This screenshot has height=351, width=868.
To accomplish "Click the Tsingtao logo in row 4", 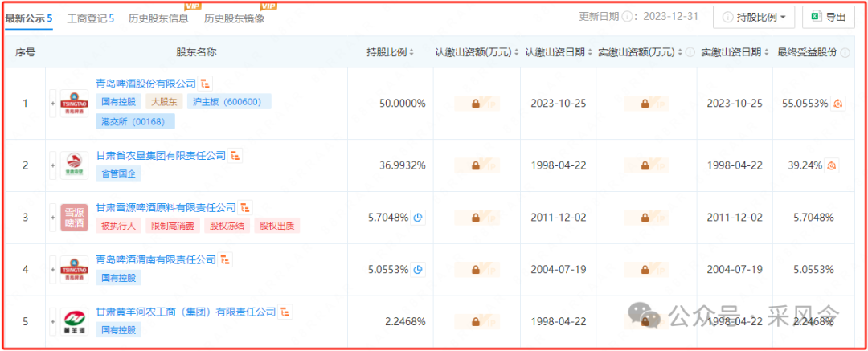I will pos(74,270).
